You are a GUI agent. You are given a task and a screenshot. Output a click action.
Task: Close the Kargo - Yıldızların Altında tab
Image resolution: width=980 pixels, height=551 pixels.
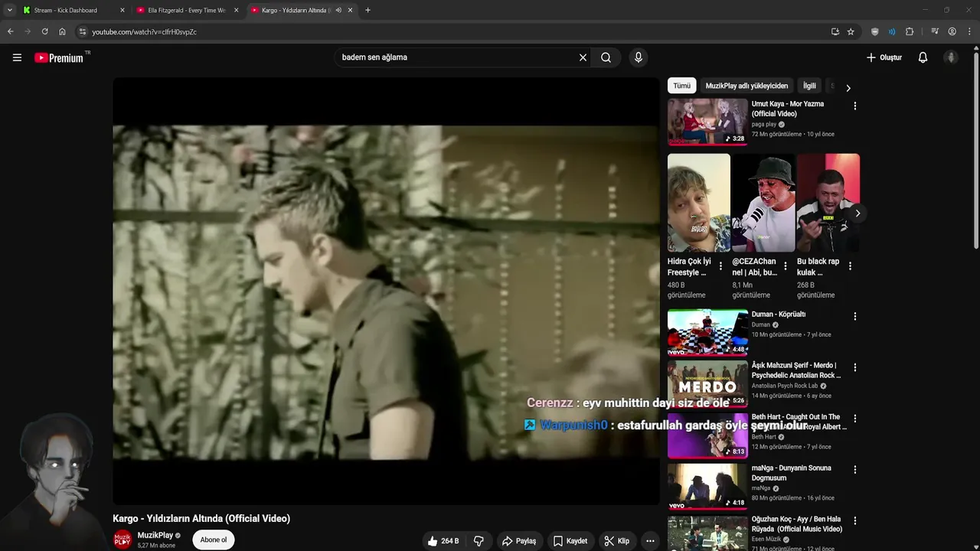[350, 10]
